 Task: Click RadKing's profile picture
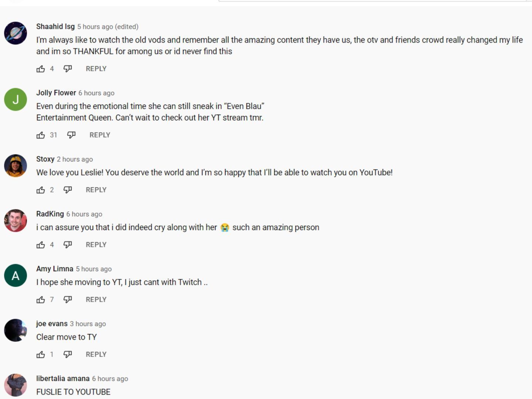tap(16, 221)
